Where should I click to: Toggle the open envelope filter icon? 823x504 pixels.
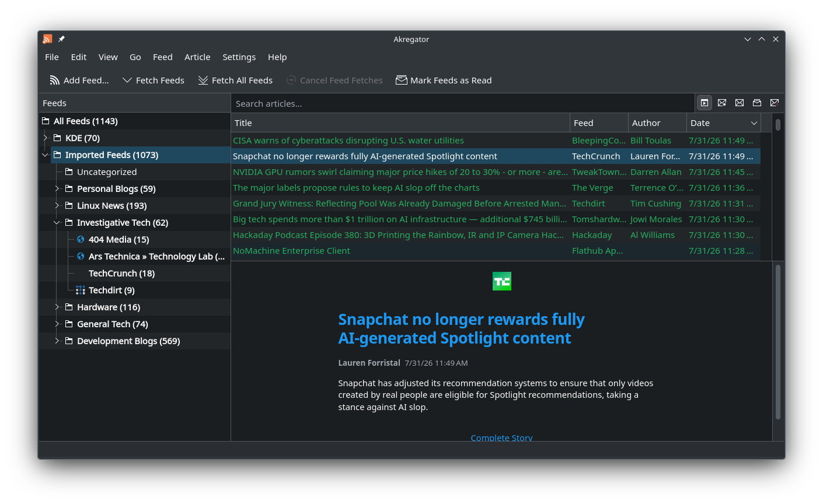[757, 103]
